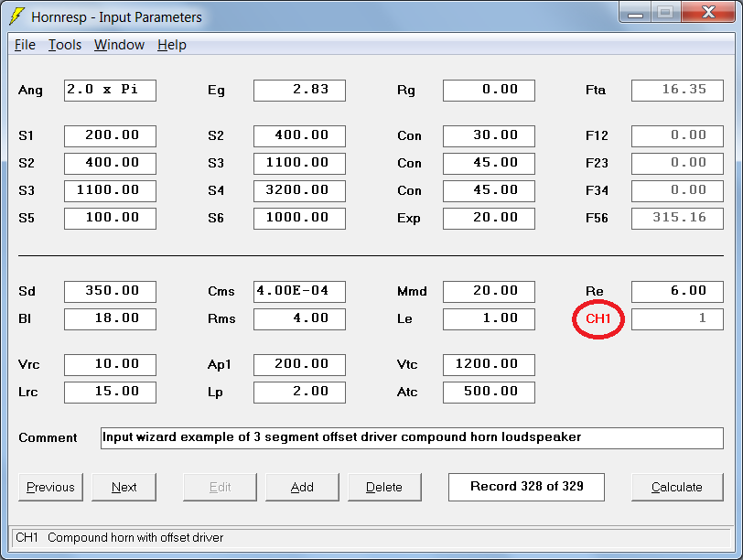
Task: Click the Next record button
Action: pos(124,487)
